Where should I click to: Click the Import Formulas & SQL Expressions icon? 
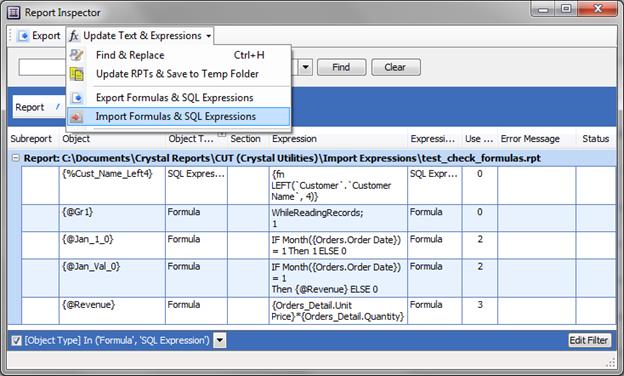tap(76, 117)
